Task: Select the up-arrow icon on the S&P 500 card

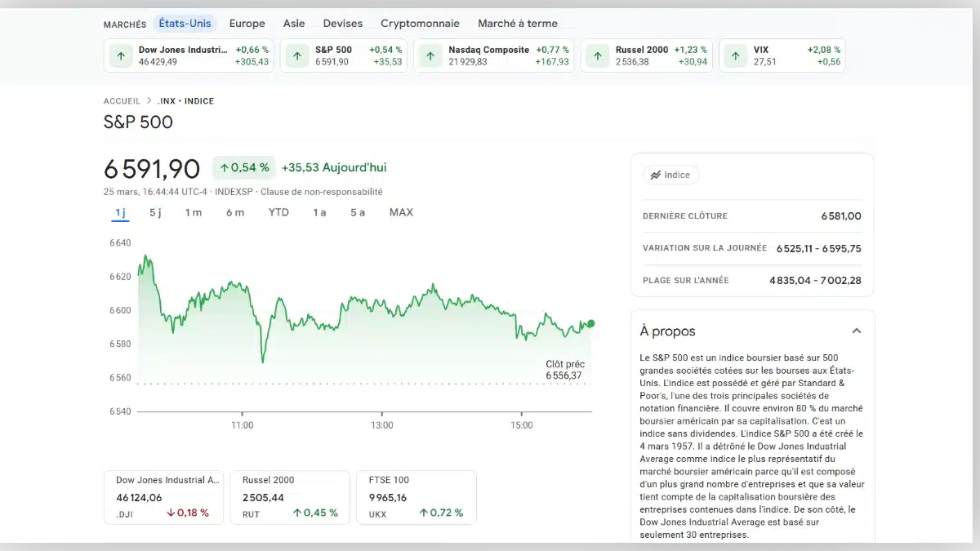Action: pos(296,56)
